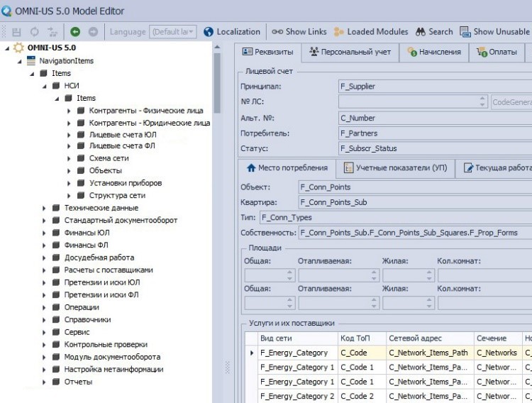The height and width of the screenshot is (403, 532).
Task: Collapse the OMNI-US 5.0 root node
Action: point(7,48)
